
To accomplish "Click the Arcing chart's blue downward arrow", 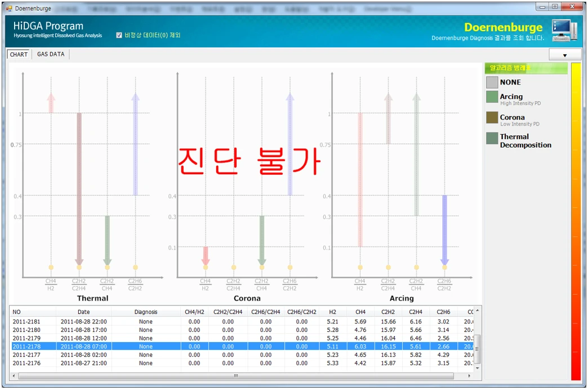I will click(444, 230).
